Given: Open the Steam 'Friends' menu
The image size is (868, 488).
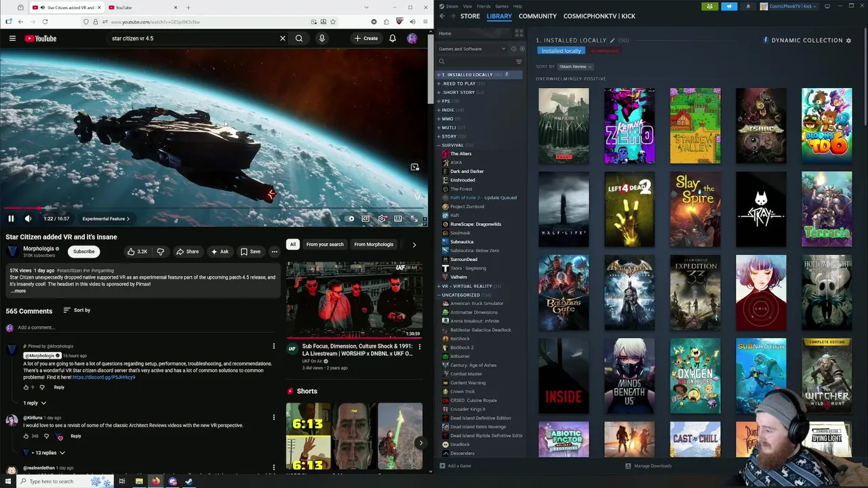Looking at the screenshot, I should click(x=484, y=6).
